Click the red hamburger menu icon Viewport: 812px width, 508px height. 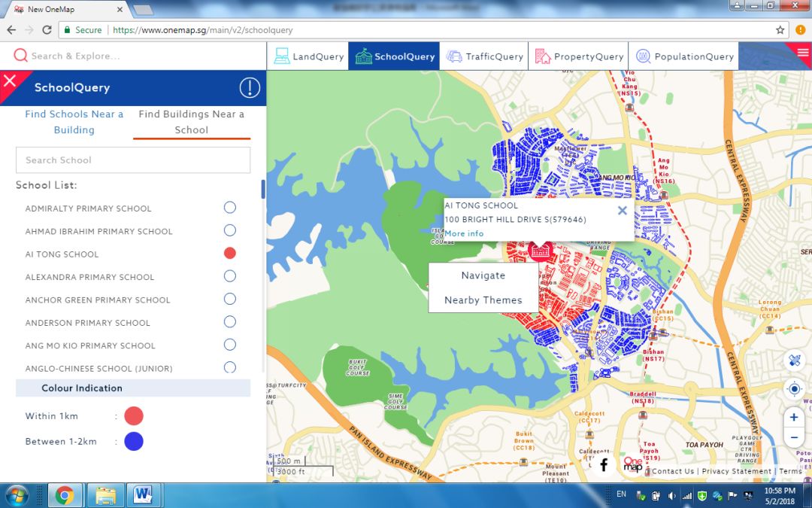point(801,51)
